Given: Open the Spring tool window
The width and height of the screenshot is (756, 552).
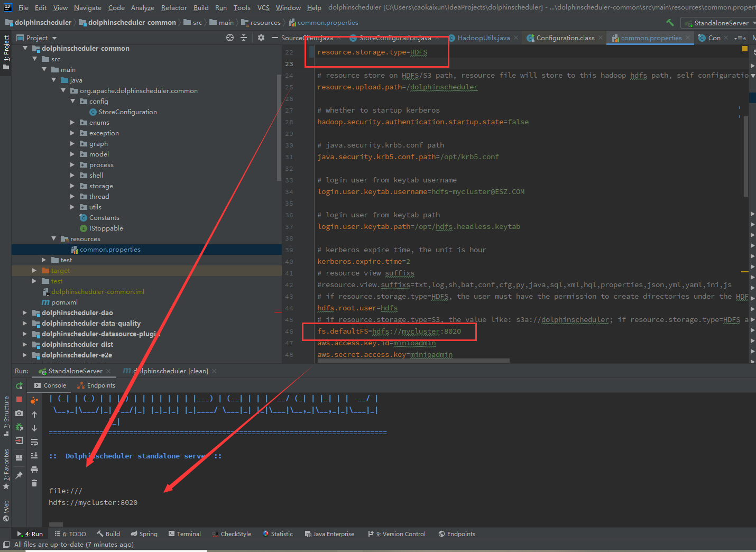Looking at the screenshot, I should point(144,534).
